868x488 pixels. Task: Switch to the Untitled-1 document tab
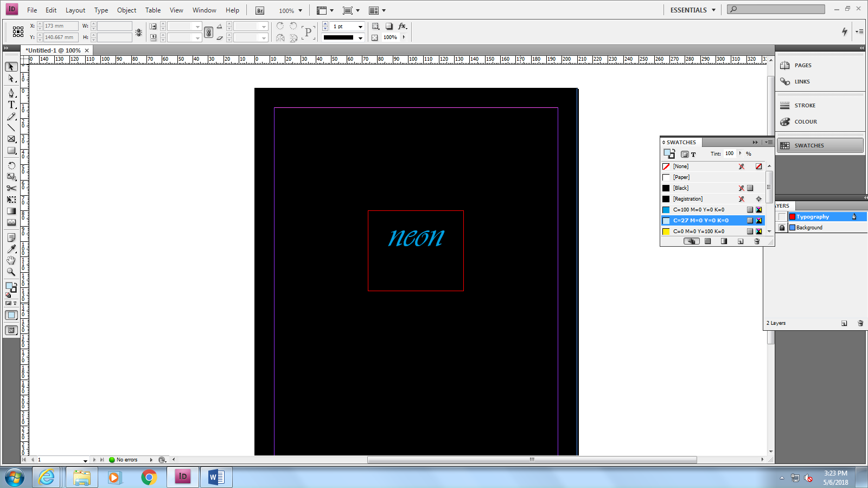coord(53,50)
